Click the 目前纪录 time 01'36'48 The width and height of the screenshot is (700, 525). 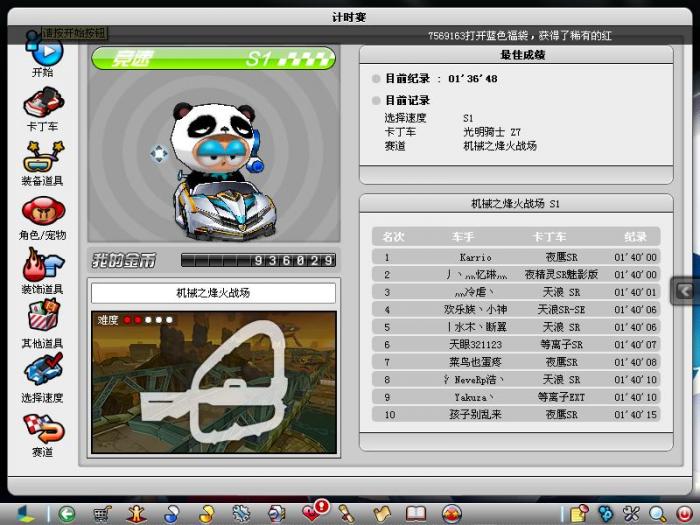click(x=473, y=79)
